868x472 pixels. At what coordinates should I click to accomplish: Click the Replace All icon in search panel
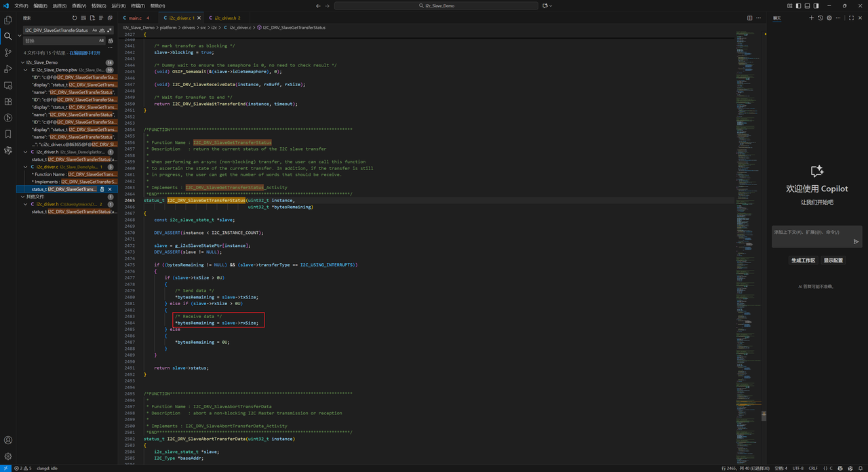[111, 41]
